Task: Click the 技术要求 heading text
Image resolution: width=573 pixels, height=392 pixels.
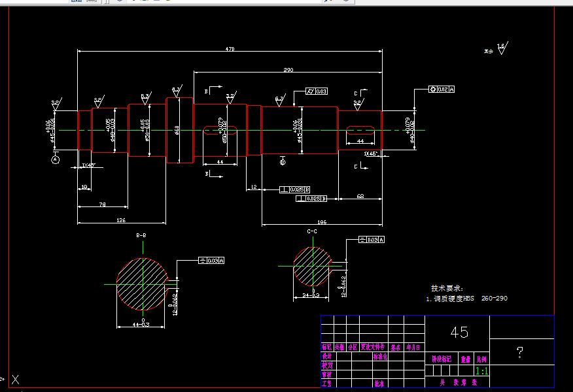Action: (447, 288)
